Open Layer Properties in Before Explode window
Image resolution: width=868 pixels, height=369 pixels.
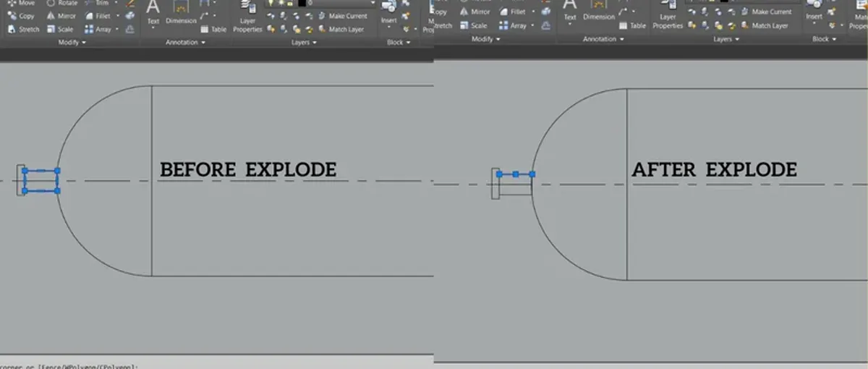pyautogui.click(x=247, y=16)
